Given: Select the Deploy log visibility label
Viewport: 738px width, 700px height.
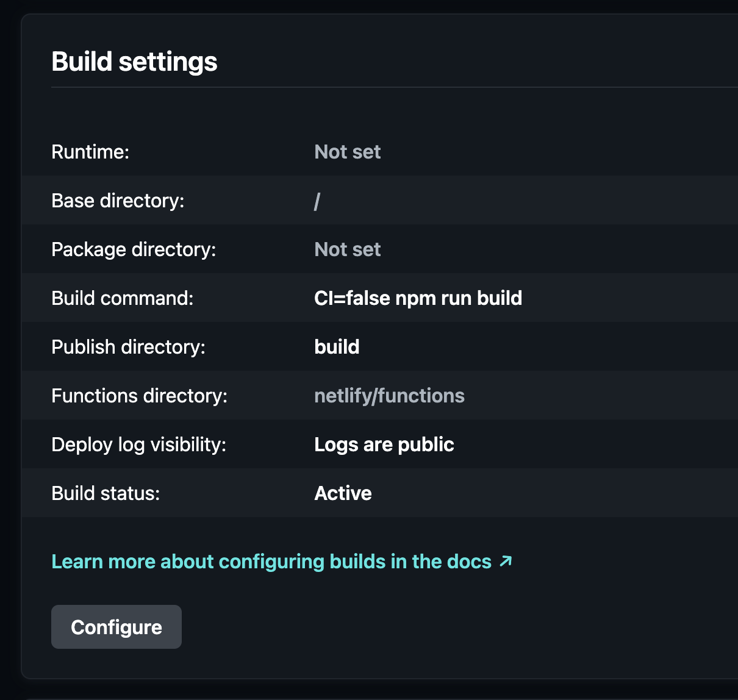Looking at the screenshot, I should (x=138, y=445).
